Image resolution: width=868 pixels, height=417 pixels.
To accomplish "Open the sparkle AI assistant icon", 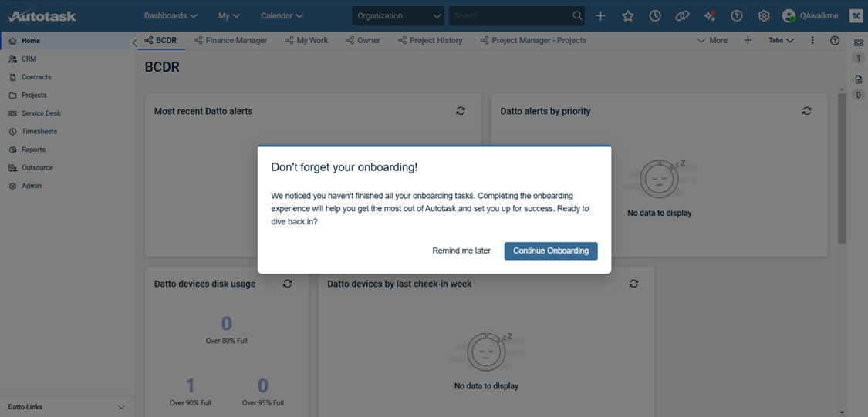I will (710, 16).
